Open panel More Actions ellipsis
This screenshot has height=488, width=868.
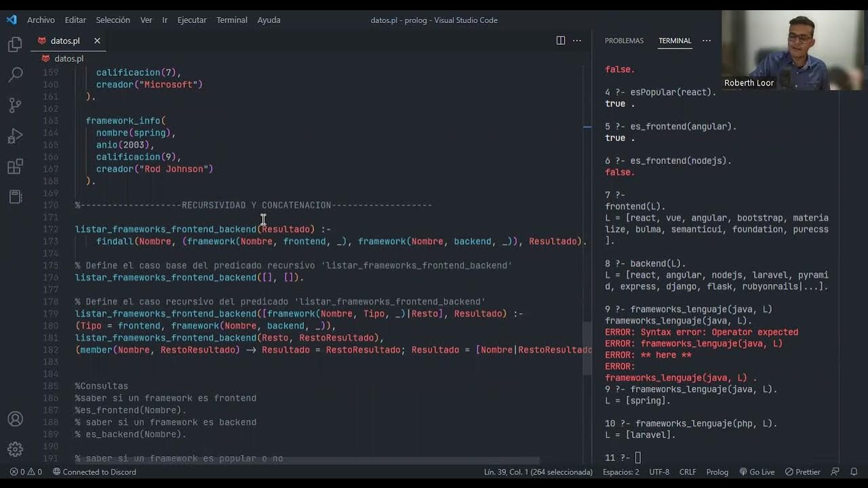coord(707,41)
